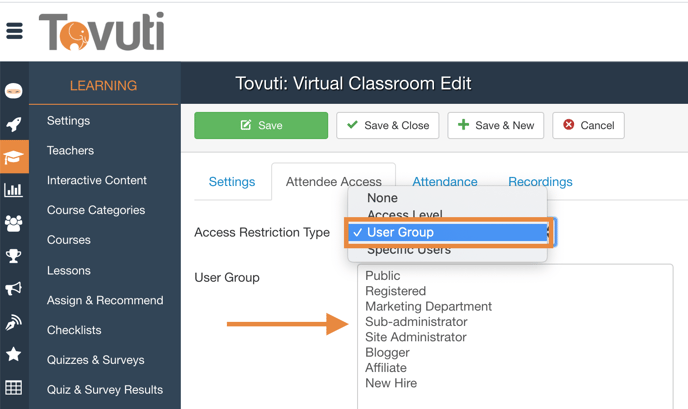Viewport: 688px width, 409px height.
Task: Open the star sidebar icon
Action: pyautogui.click(x=14, y=354)
